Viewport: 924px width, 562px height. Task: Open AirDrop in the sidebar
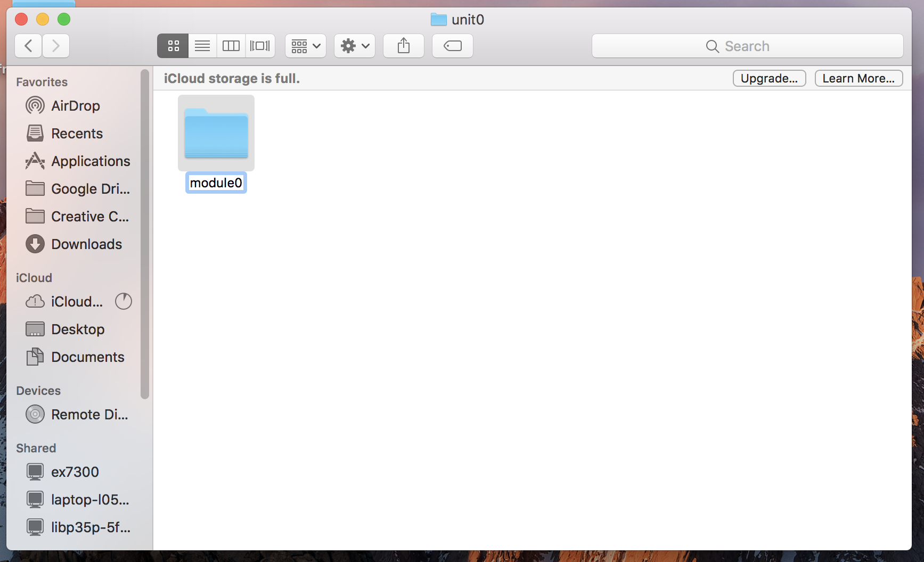[75, 106]
